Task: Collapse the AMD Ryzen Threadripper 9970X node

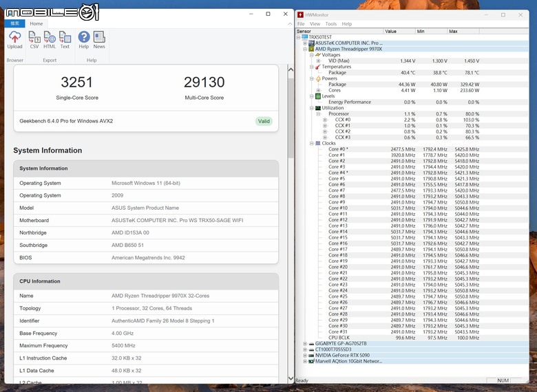Action: [305, 49]
